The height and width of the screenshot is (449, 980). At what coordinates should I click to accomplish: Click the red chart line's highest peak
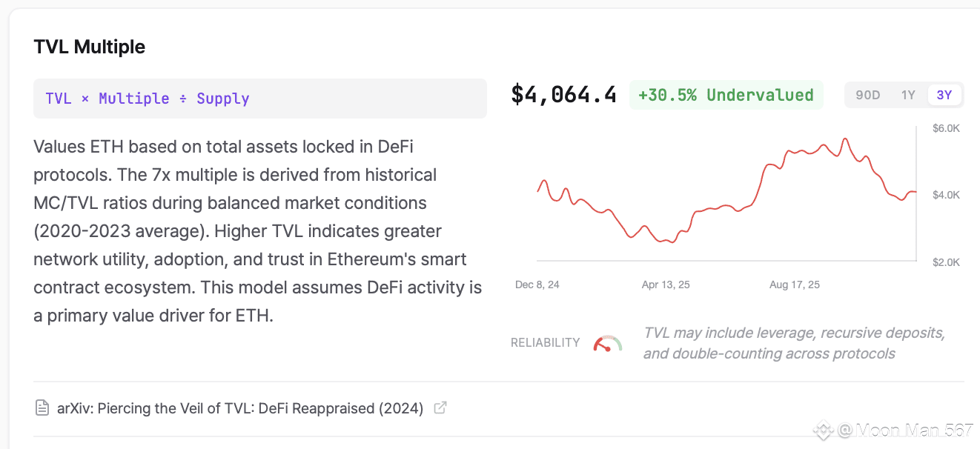tap(844, 139)
